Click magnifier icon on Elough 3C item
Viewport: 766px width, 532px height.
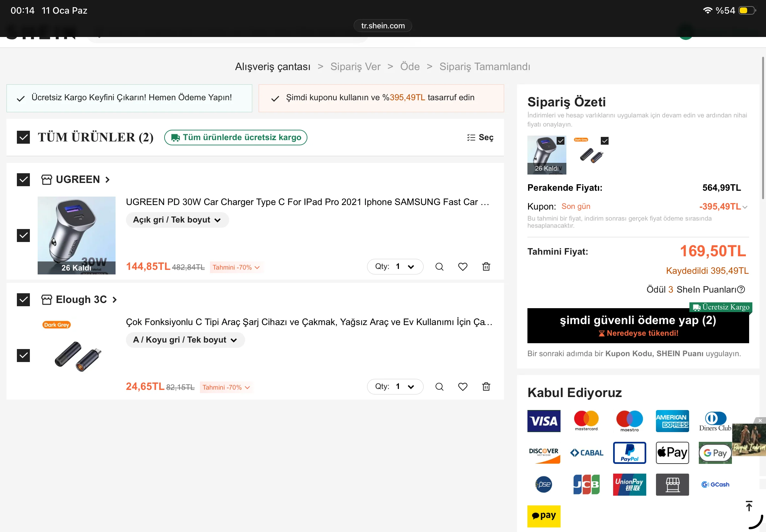(439, 387)
